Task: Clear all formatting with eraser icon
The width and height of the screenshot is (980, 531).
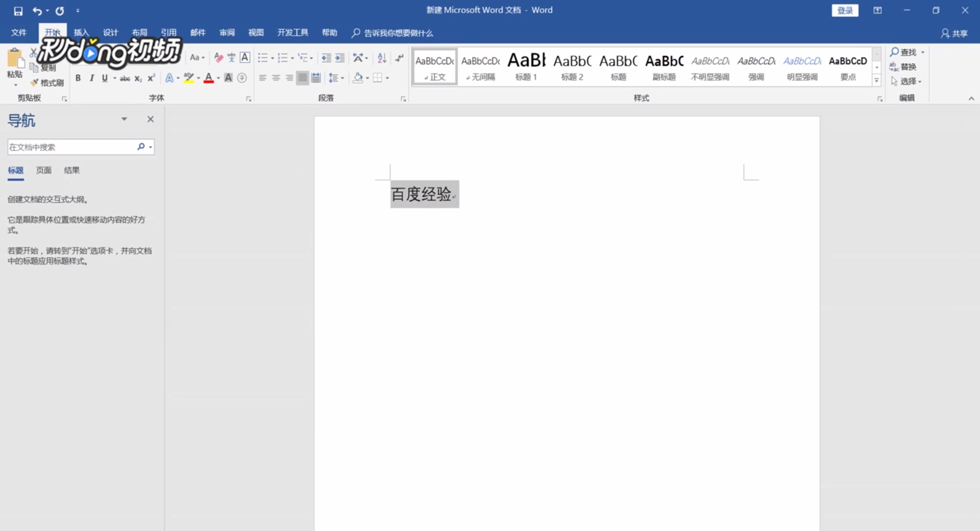Action: (x=218, y=58)
